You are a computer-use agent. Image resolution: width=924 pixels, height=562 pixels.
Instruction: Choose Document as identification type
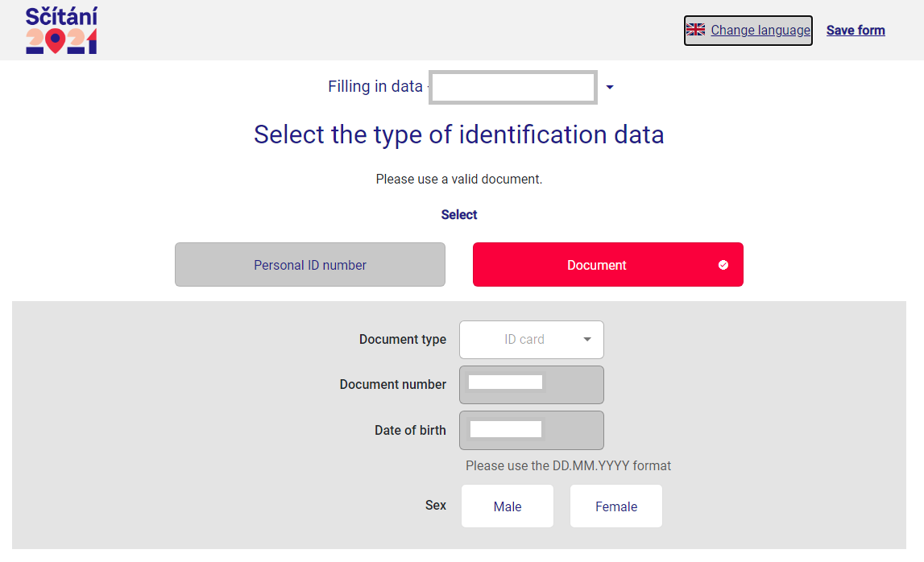click(597, 265)
